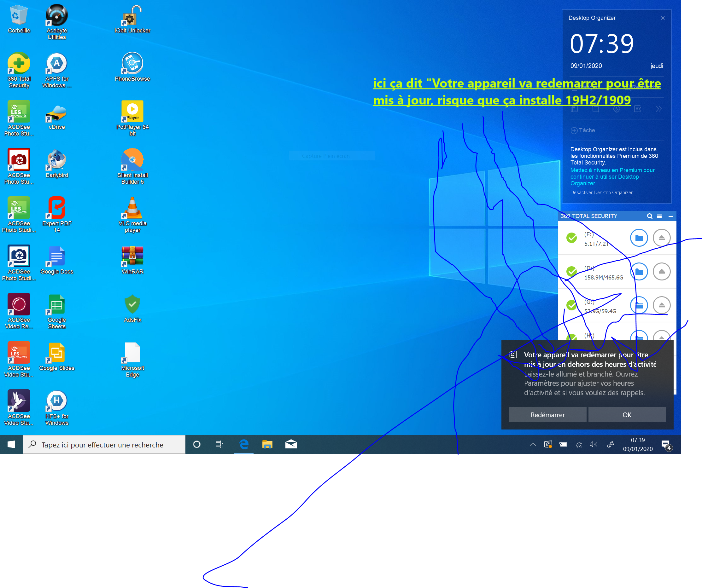Launch PhoneBrowse from the desktop
Screen dimensions: 702x588
132,67
